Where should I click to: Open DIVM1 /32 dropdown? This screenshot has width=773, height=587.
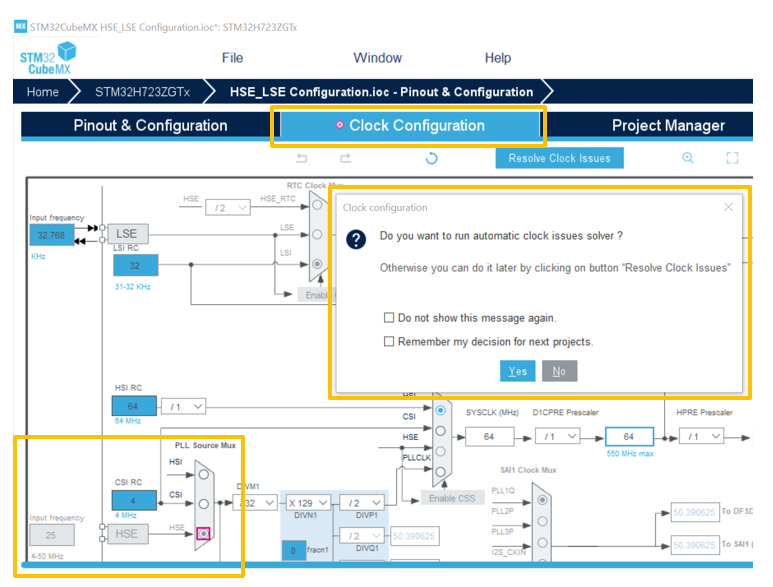[x=255, y=503]
